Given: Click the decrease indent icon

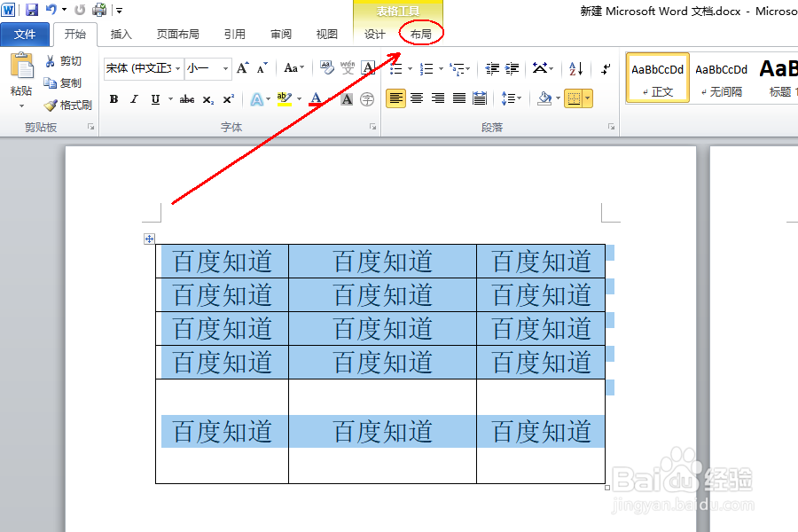Looking at the screenshot, I should (492, 68).
